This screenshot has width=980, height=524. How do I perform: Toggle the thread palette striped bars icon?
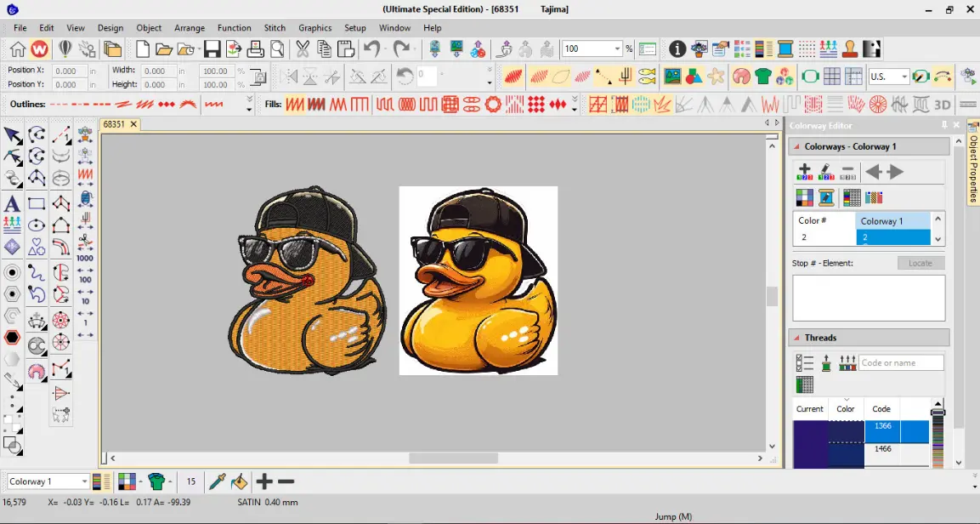click(764, 48)
